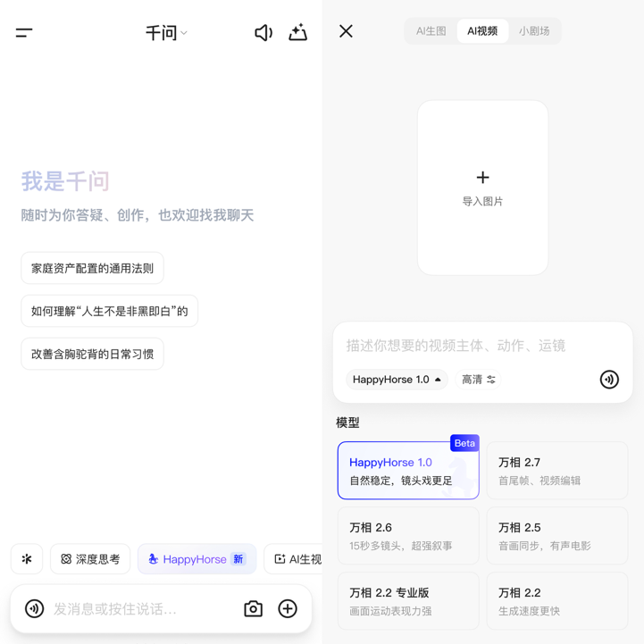This screenshot has height=644, width=644.
Task: Toggle 深度思考 deep thinking mode
Action: coord(90,559)
